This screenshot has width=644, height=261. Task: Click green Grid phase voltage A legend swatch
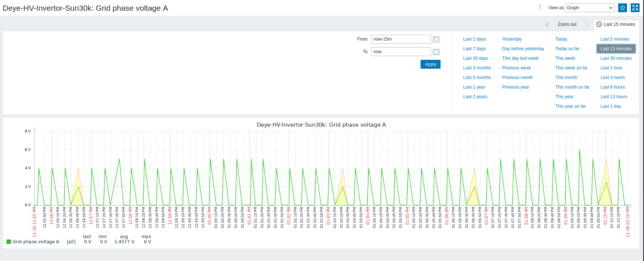click(8, 242)
